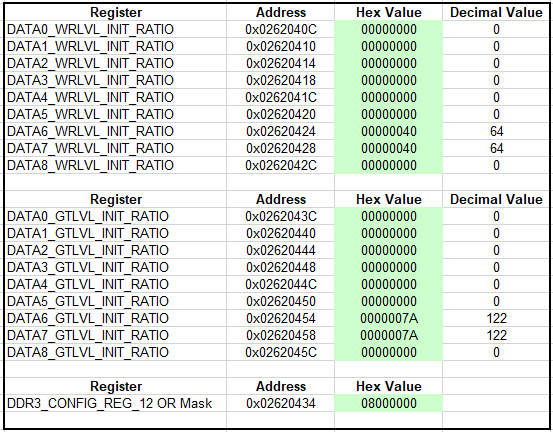The image size is (553, 432).
Task: Select the DATA3_GTLVL_INIT_RATIO register cell
Action: point(115,267)
